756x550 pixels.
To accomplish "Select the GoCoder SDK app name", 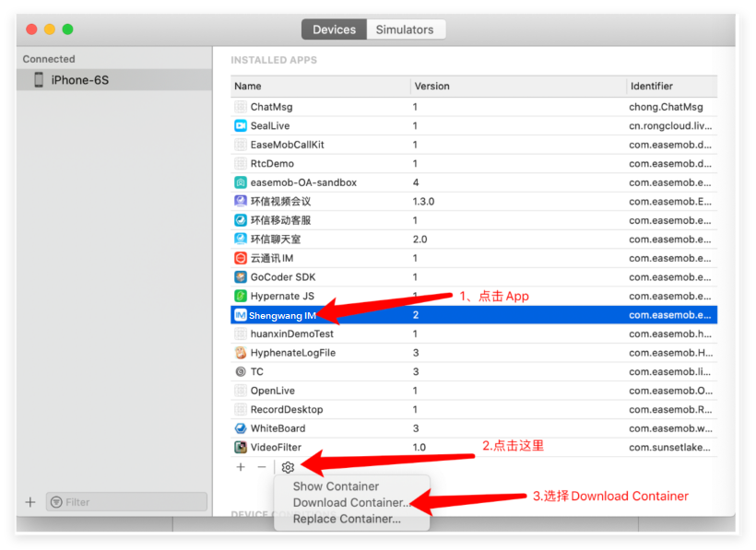I will pyautogui.click(x=283, y=277).
